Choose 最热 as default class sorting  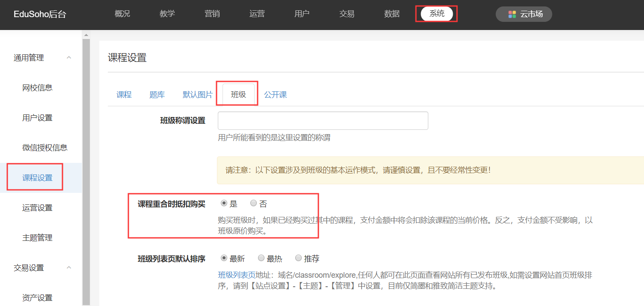(x=261, y=258)
